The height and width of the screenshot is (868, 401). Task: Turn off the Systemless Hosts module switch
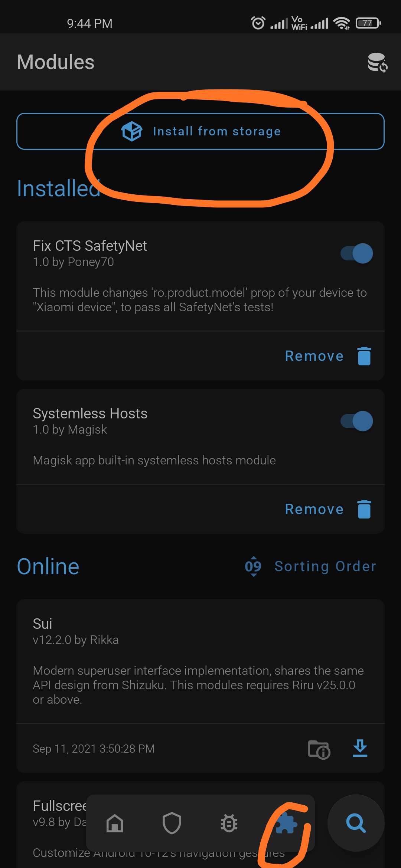[x=357, y=421]
